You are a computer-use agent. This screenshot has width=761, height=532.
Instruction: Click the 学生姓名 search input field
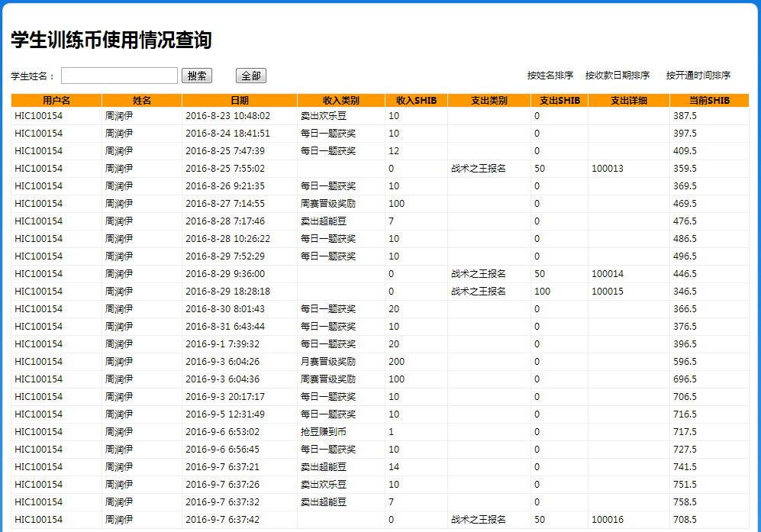click(x=119, y=76)
